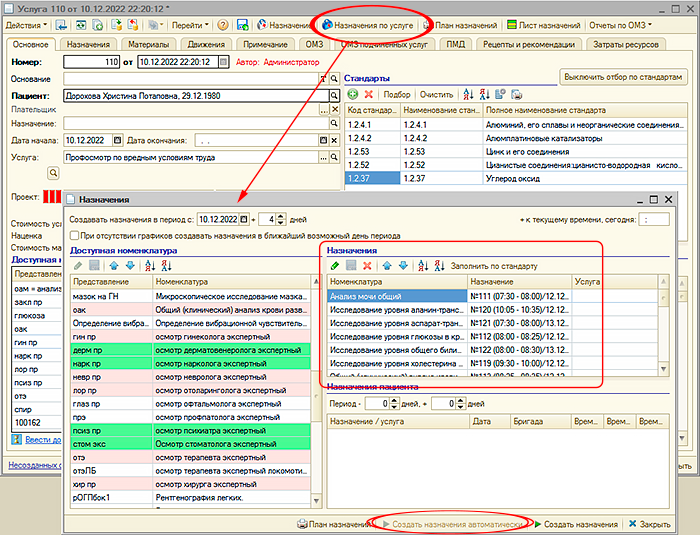Click Выключить отбор по стандартам button
The height and width of the screenshot is (535, 700).
(x=624, y=76)
